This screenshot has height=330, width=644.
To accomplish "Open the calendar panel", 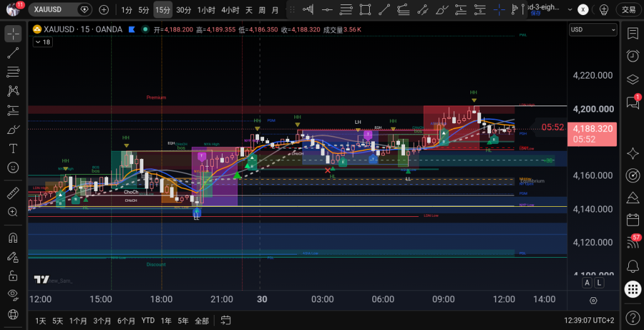I will (633, 219).
